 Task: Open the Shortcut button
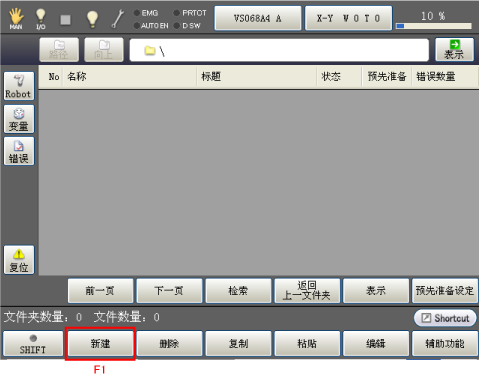tap(445, 318)
